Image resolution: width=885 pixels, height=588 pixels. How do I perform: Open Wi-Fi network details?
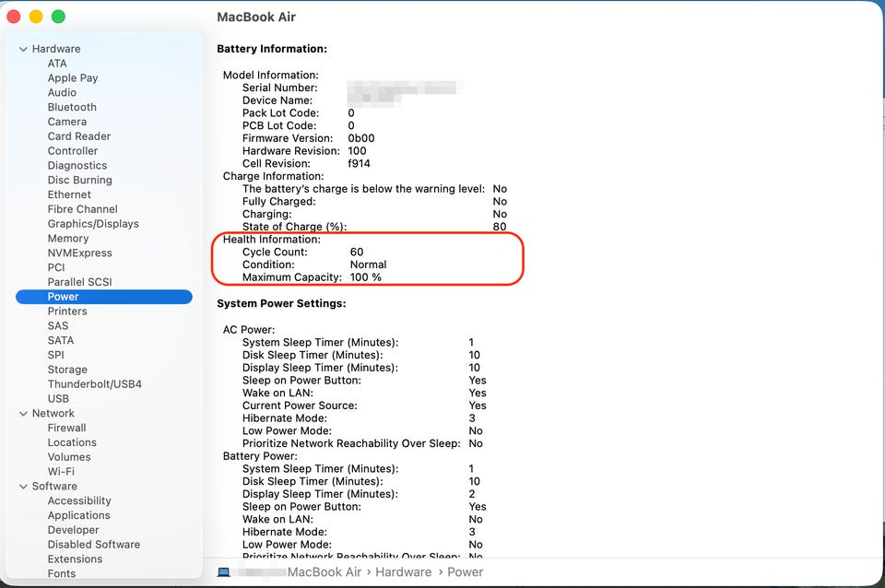[61, 472]
